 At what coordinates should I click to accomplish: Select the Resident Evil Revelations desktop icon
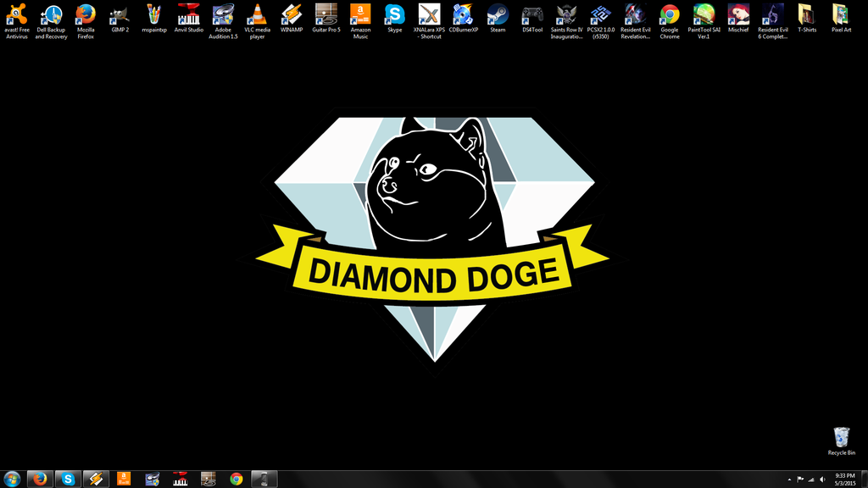click(x=635, y=21)
